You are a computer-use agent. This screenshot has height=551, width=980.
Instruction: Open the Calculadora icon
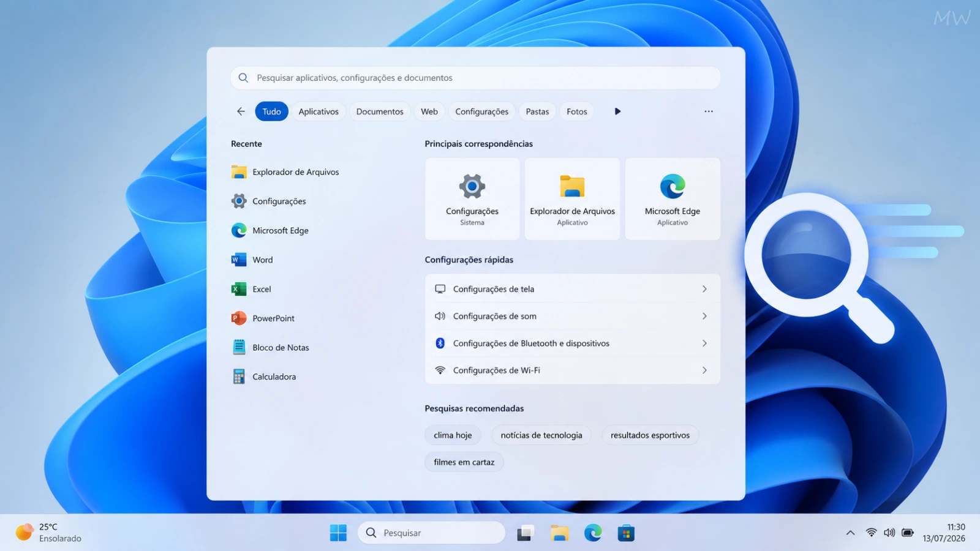[x=239, y=377]
